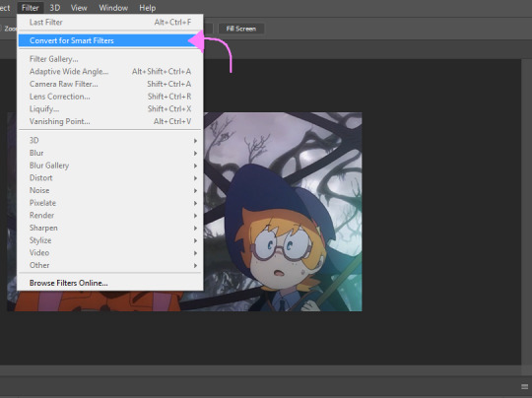
Task: Expand the Noise submenu
Action: click(x=110, y=190)
